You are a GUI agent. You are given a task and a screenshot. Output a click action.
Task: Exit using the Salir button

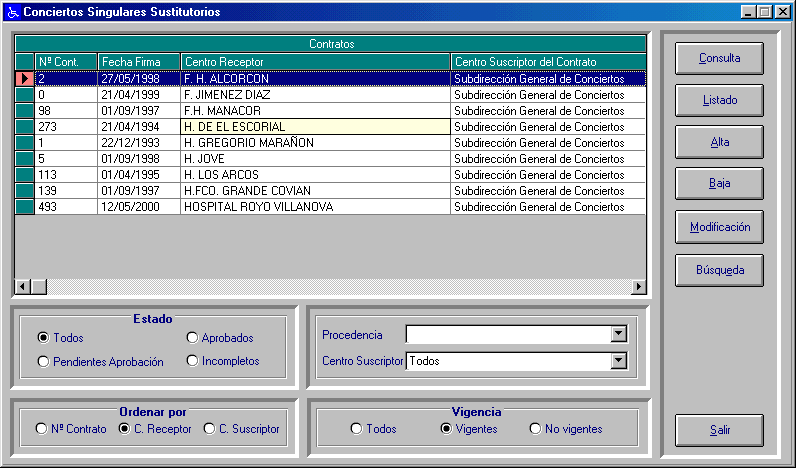719,429
